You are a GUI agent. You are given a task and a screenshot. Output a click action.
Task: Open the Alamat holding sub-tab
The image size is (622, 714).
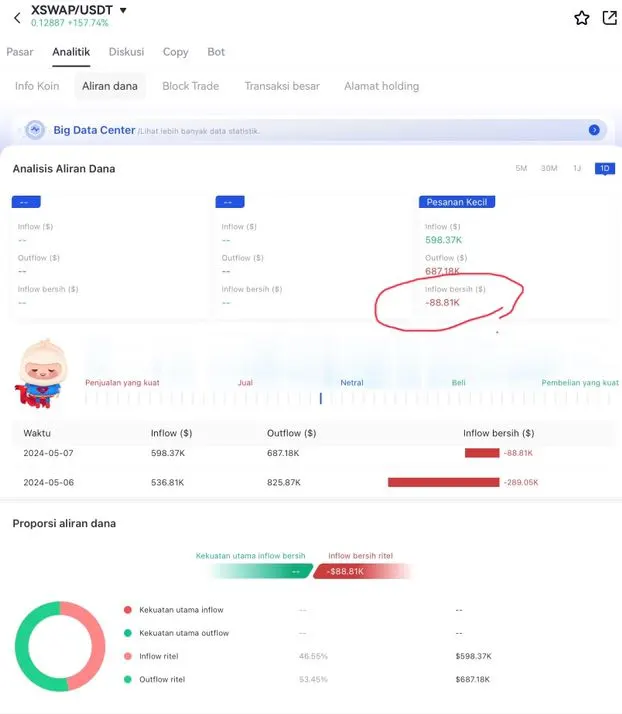point(381,86)
